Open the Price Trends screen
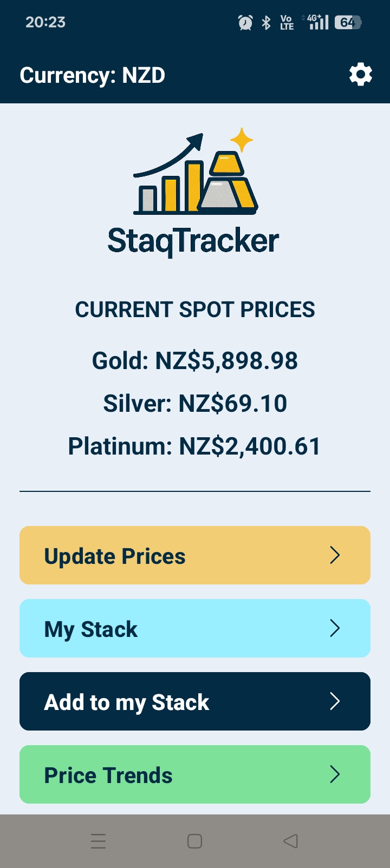Image resolution: width=390 pixels, height=868 pixels. [162, 774]
